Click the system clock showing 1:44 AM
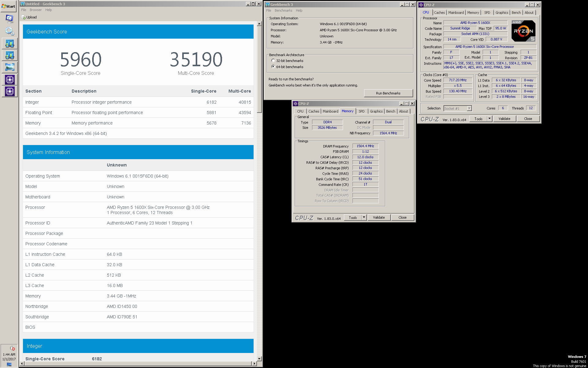This screenshot has width=588, height=368. tap(9, 355)
